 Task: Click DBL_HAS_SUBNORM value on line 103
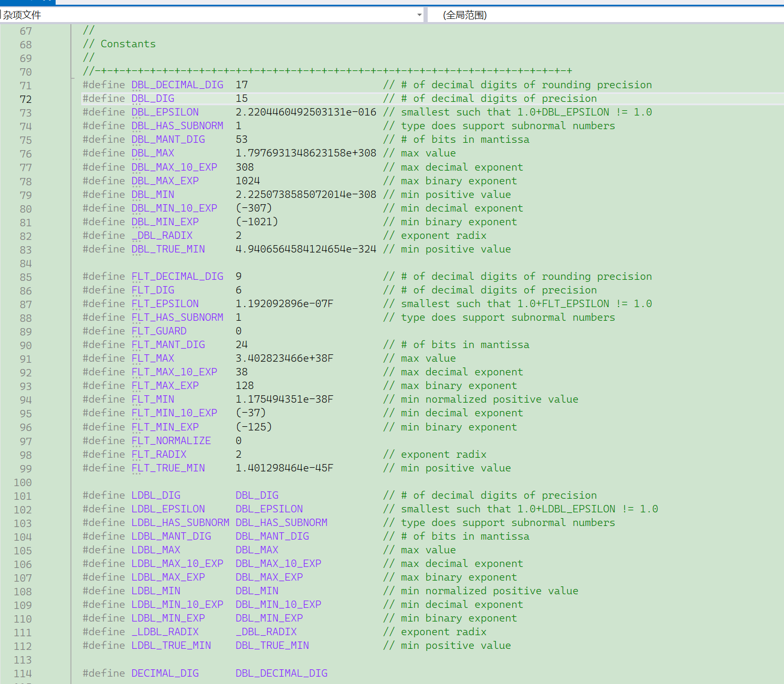pyautogui.click(x=282, y=522)
